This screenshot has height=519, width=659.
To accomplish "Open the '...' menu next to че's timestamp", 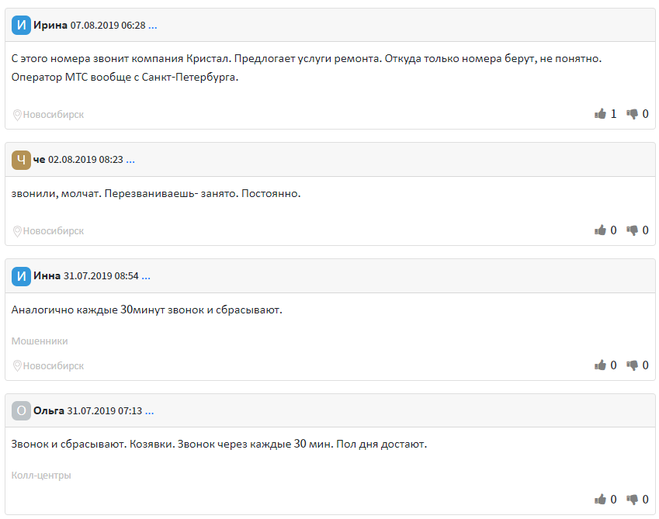I will pyautogui.click(x=130, y=160).
